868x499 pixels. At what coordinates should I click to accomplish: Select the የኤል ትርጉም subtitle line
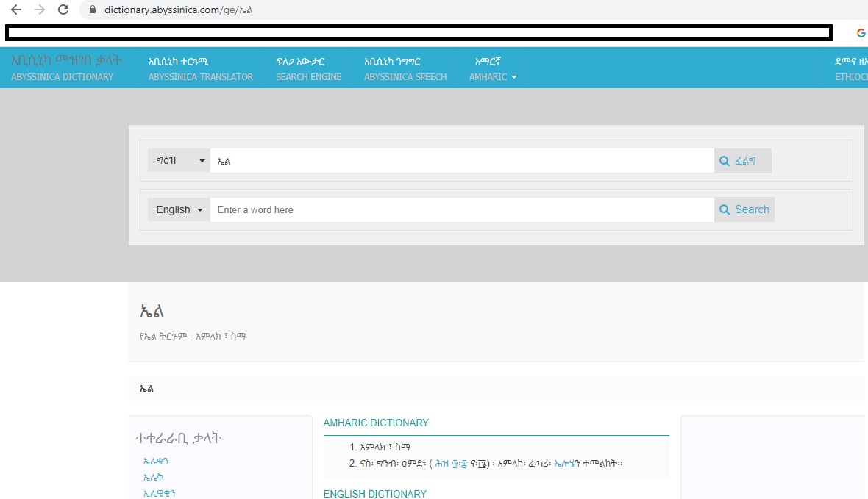pos(193,336)
